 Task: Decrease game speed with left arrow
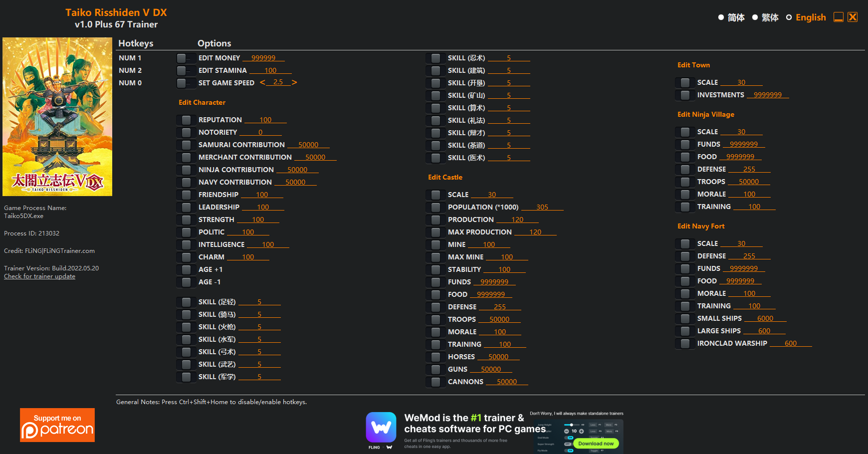coord(262,82)
